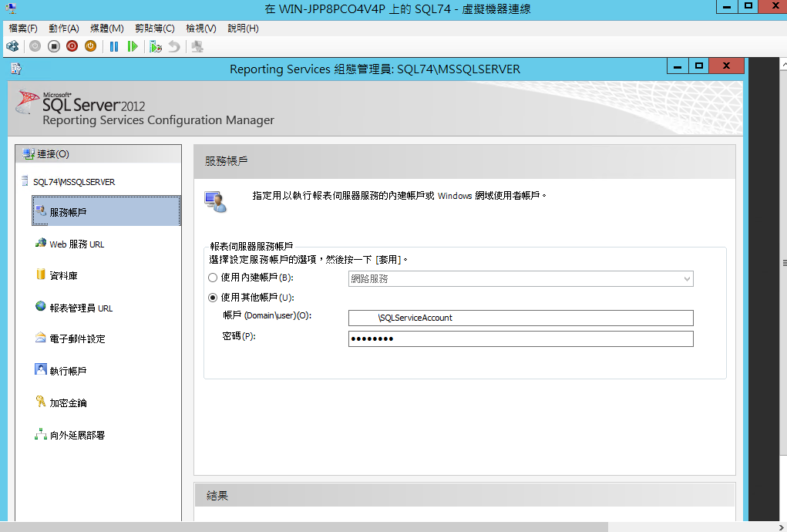This screenshot has height=532, width=787.
Task: Click the 服務帳戶 sidebar icon
Action: point(41,210)
